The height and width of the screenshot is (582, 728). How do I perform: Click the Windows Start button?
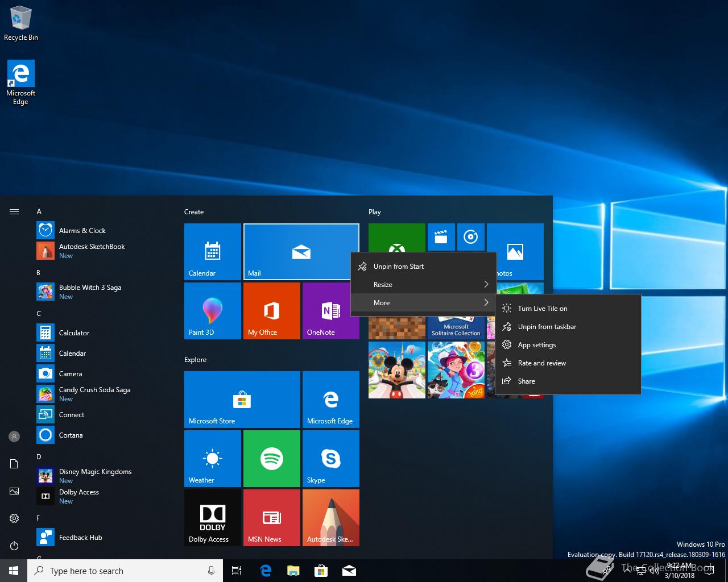[x=14, y=571]
